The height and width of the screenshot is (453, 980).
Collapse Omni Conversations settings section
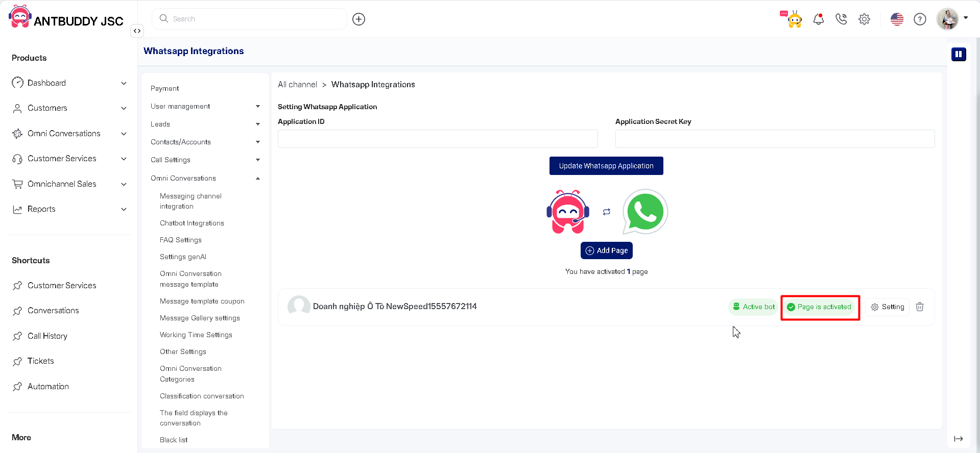point(258,178)
